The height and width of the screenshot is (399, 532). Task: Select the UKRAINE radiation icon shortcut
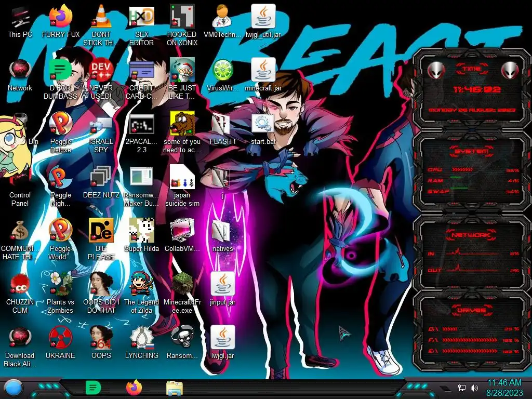pos(60,343)
